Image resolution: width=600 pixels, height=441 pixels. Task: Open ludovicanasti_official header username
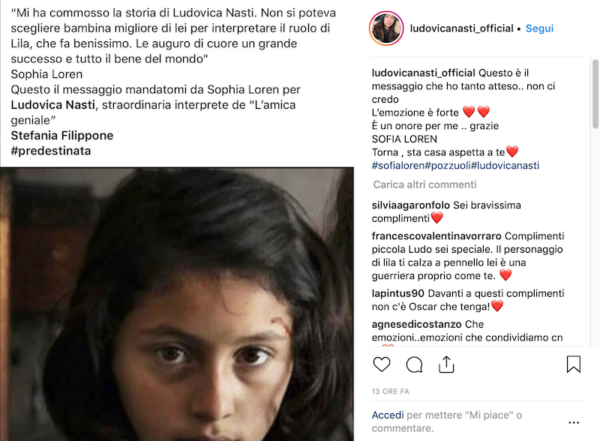point(461,28)
